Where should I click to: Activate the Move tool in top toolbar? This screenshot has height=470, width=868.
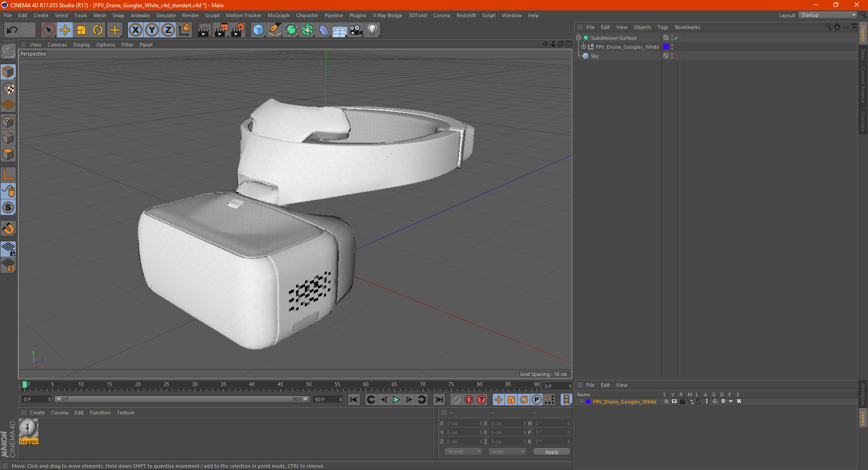pos(65,30)
